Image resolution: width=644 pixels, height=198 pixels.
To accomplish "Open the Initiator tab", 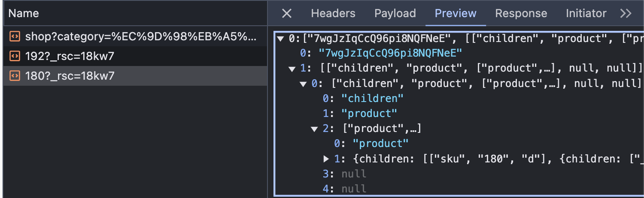I will 586,13.
